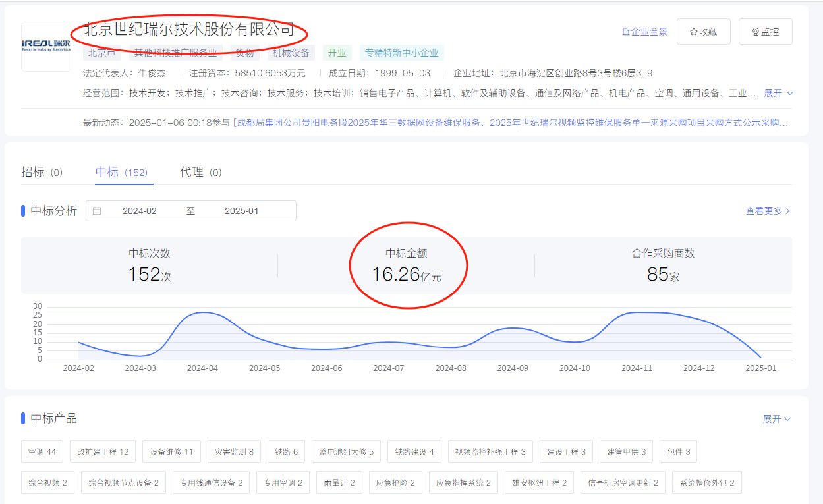823x504 pixels.
Task: Select the 专用空调 2 product tag
Action: (283, 483)
